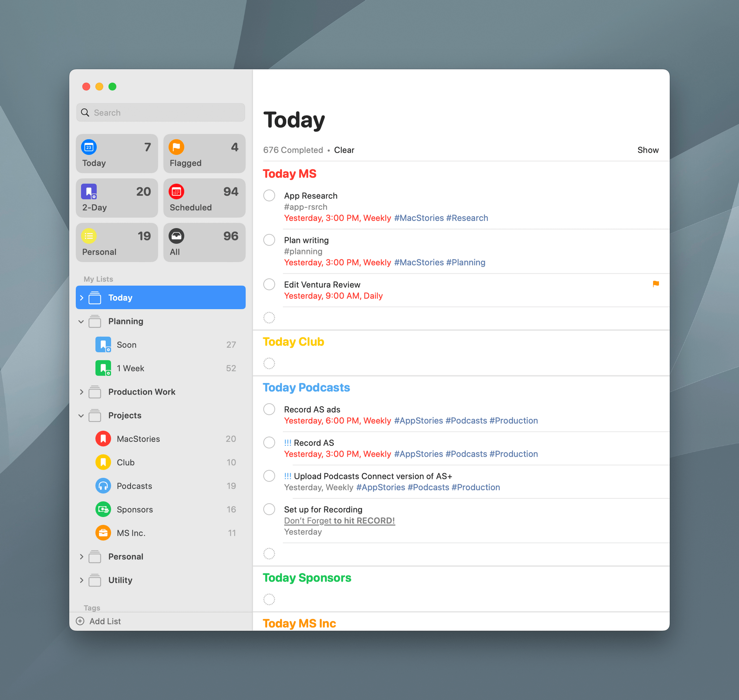Image resolution: width=739 pixels, height=700 pixels.
Task: Click empty new-reminder circle under Today Club
Action: coord(269,363)
